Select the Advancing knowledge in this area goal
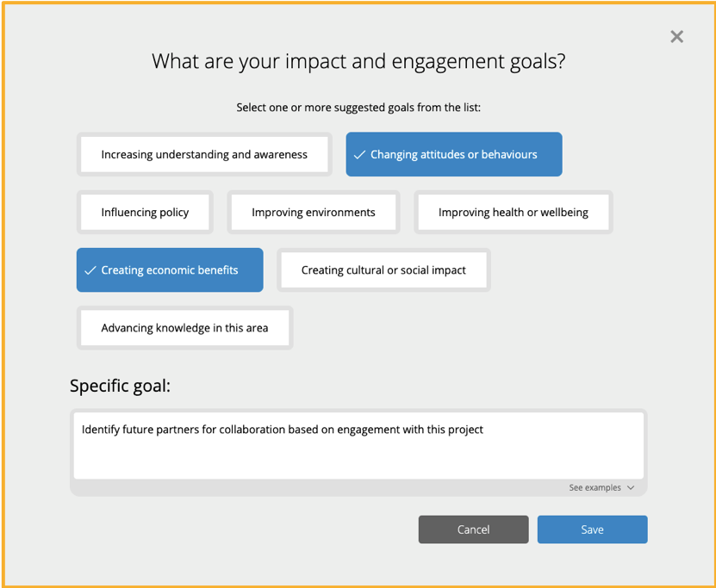716x588 pixels. (184, 328)
